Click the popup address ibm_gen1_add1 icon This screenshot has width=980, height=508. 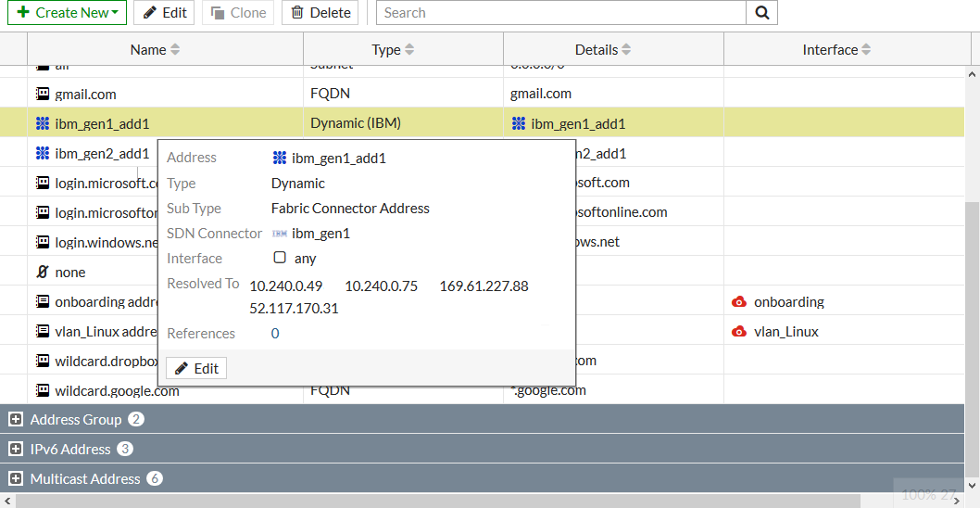pos(280,159)
